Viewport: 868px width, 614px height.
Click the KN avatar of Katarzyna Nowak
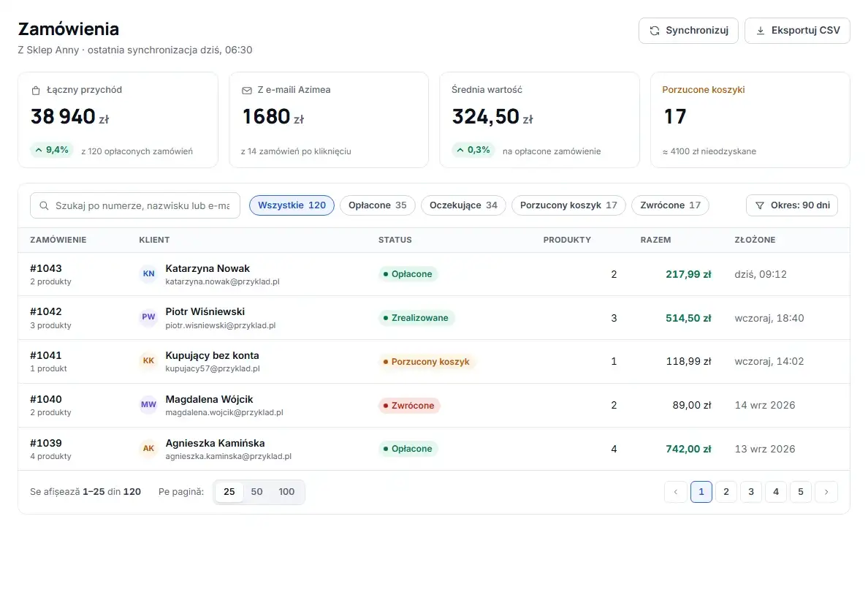pos(148,274)
